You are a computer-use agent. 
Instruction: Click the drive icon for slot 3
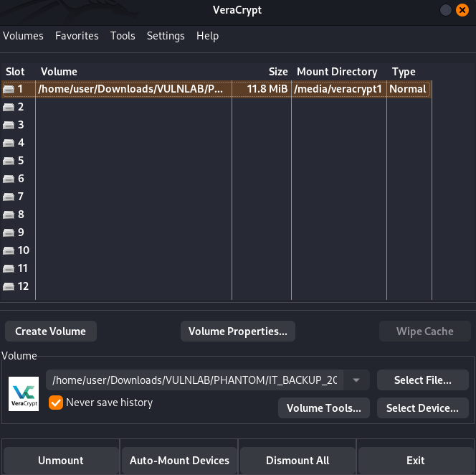(x=9, y=126)
